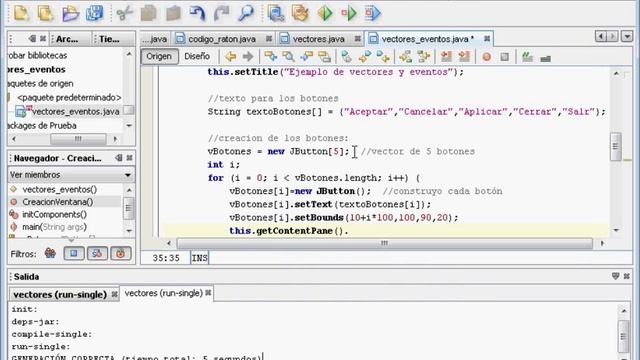Image resolution: width=640 pixels, height=360 pixels.
Task: Close the vectores_eventos.java tab
Action: (x=487, y=38)
